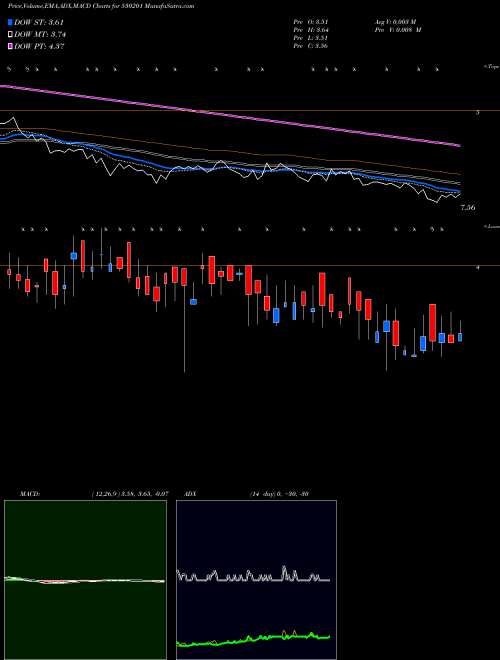Click the thick blue short-term average line end
The width and height of the screenshot is (500, 660).
[458, 192]
